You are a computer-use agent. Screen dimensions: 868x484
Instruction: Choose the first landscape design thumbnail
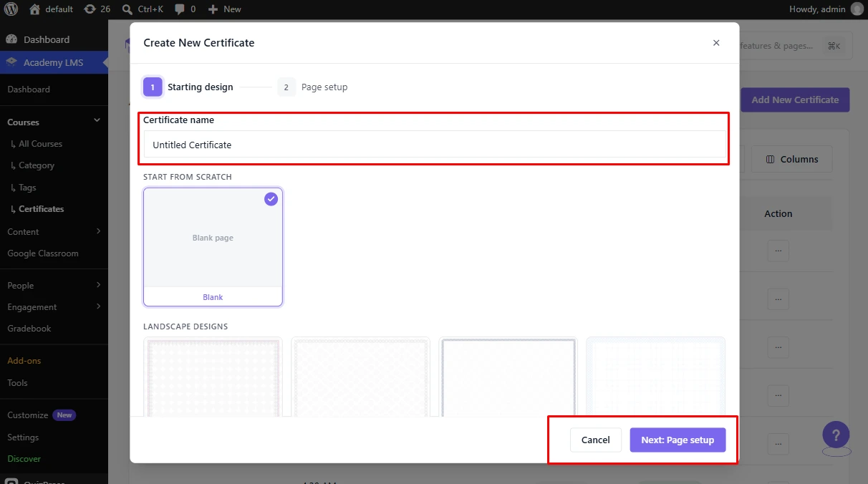click(213, 376)
